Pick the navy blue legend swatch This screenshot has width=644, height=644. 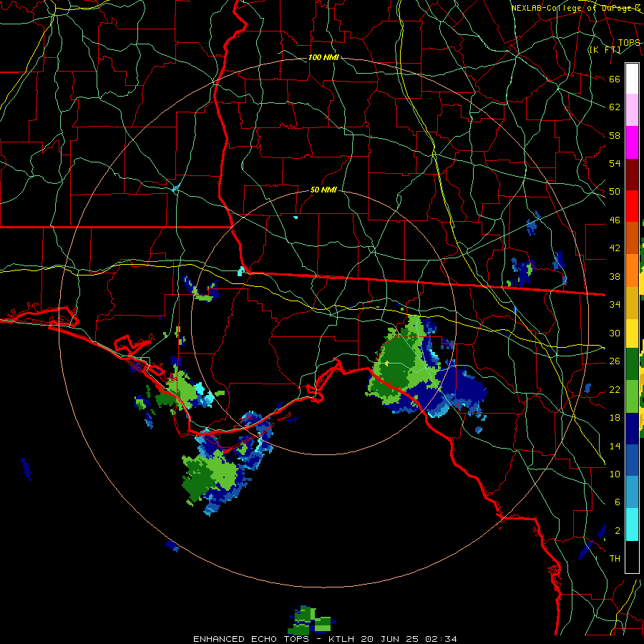[x=632, y=429]
